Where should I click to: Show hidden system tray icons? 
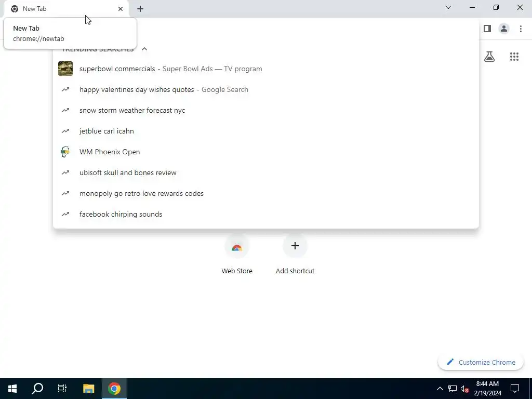440,389
